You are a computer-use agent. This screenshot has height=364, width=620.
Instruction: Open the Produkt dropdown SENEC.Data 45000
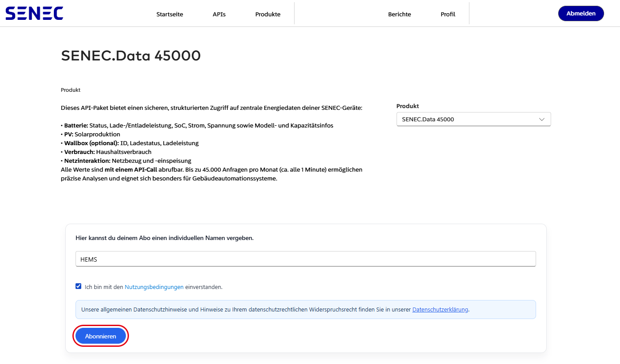pyautogui.click(x=473, y=119)
